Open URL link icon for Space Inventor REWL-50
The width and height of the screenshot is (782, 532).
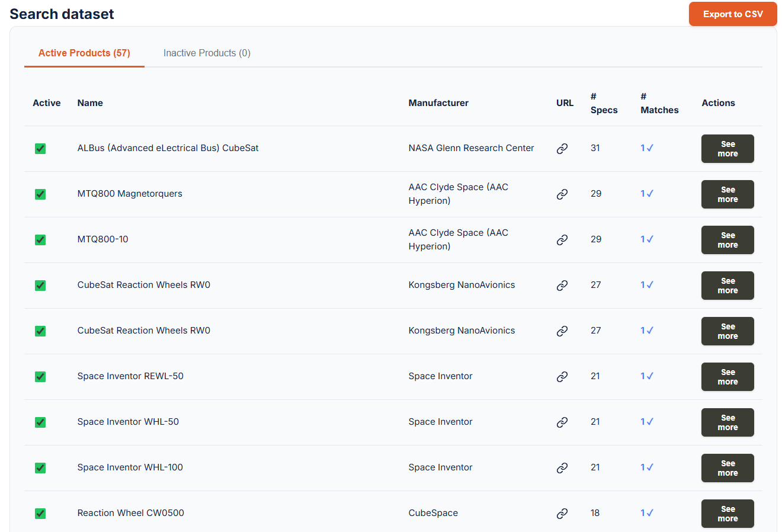click(x=562, y=377)
